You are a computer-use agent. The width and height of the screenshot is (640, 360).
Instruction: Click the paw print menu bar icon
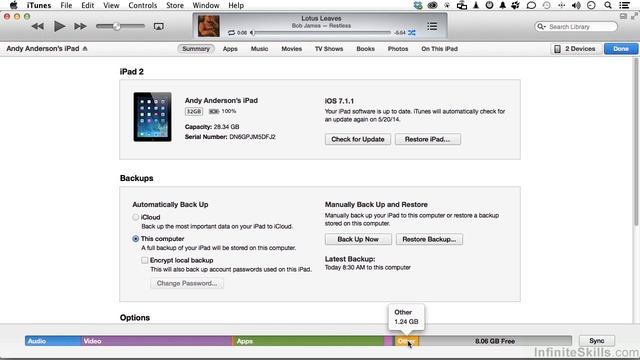(x=516, y=5)
